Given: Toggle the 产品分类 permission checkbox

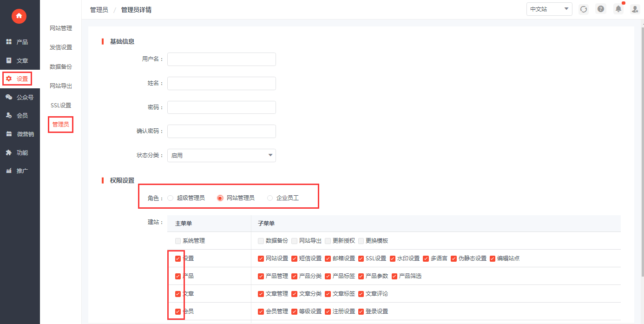Looking at the screenshot, I should tap(295, 276).
